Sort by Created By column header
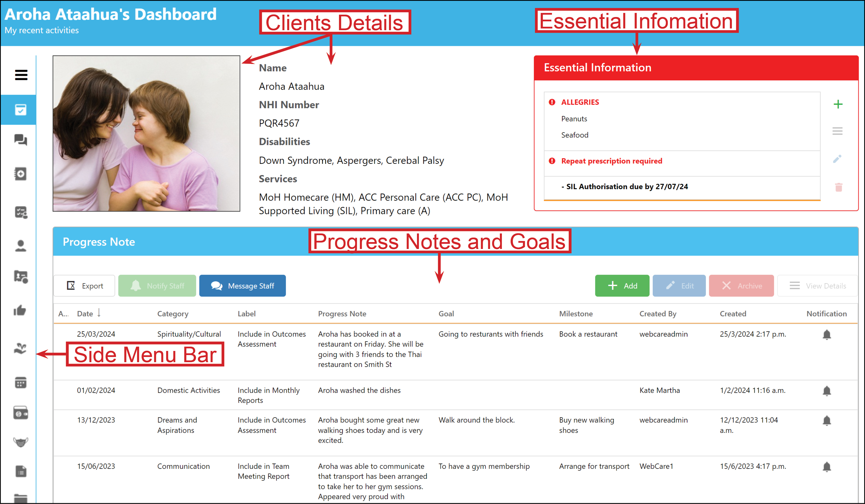 [x=658, y=314]
